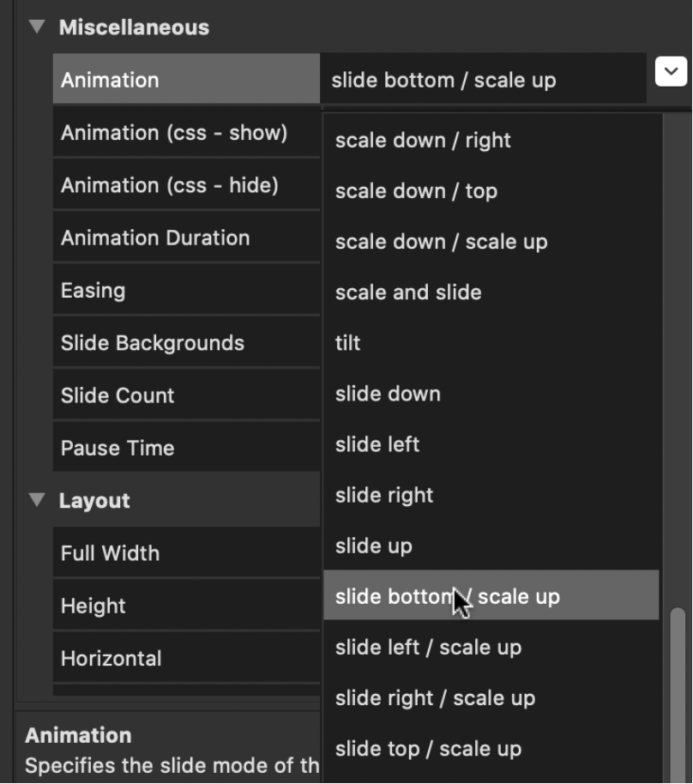Select 'slide left / scale up' option
The height and width of the screenshot is (784, 693).
491,648
